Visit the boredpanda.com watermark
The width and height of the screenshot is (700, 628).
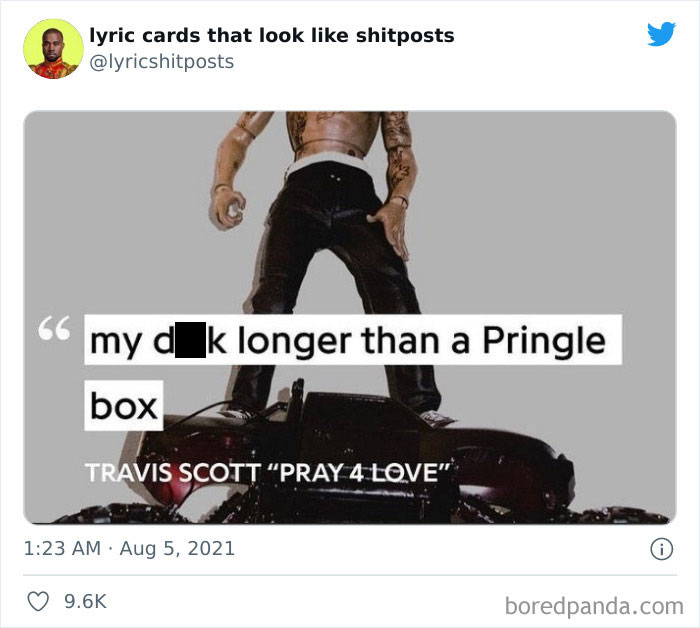(x=594, y=606)
